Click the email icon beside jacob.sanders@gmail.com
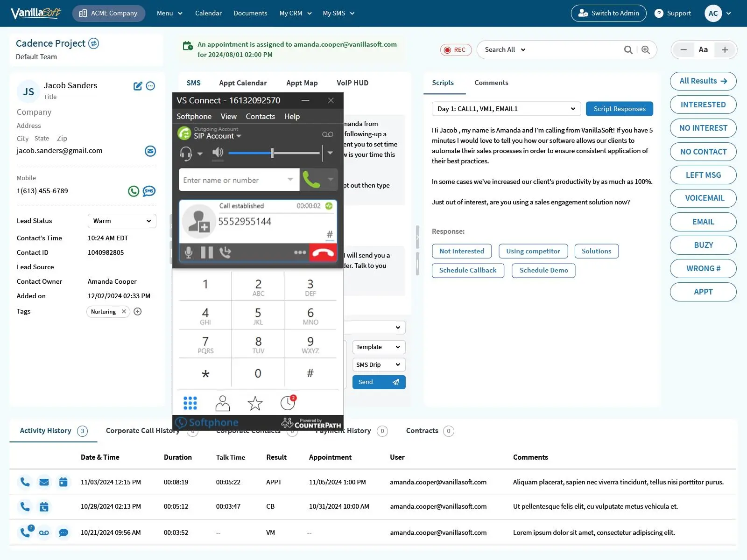The image size is (747, 560). (x=150, y=151)
